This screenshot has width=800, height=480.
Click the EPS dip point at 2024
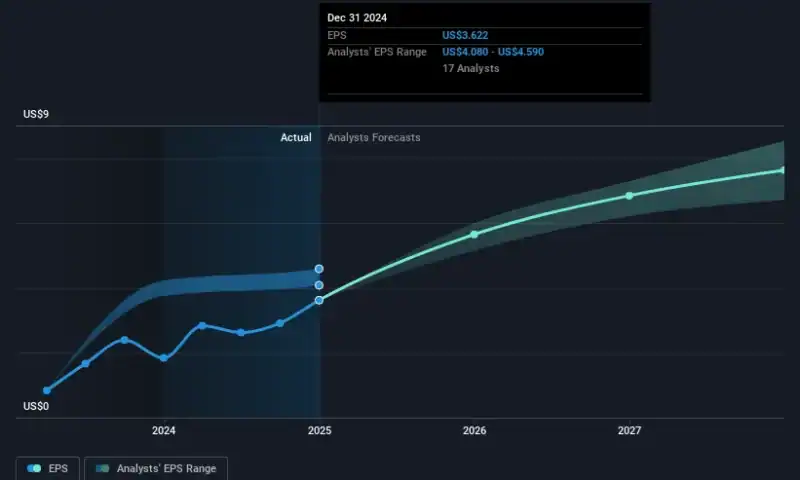pyautogui.click(x=163, y=357)
